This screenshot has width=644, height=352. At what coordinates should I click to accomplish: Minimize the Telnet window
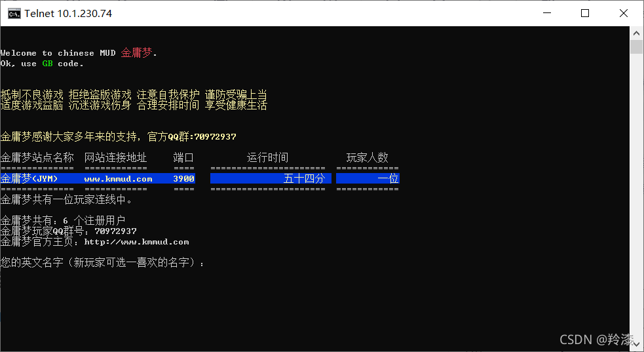pos(546,13)
